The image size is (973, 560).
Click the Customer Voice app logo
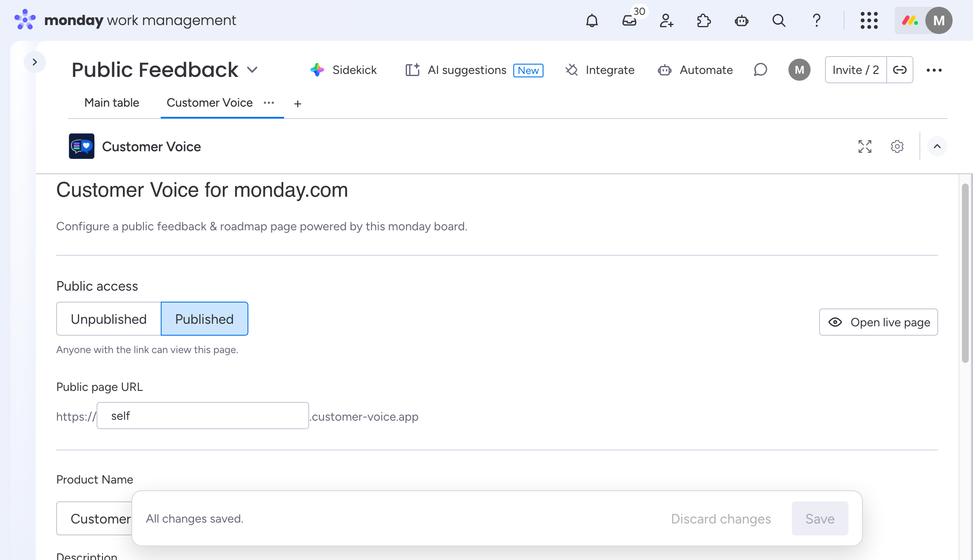pos(82,146)
